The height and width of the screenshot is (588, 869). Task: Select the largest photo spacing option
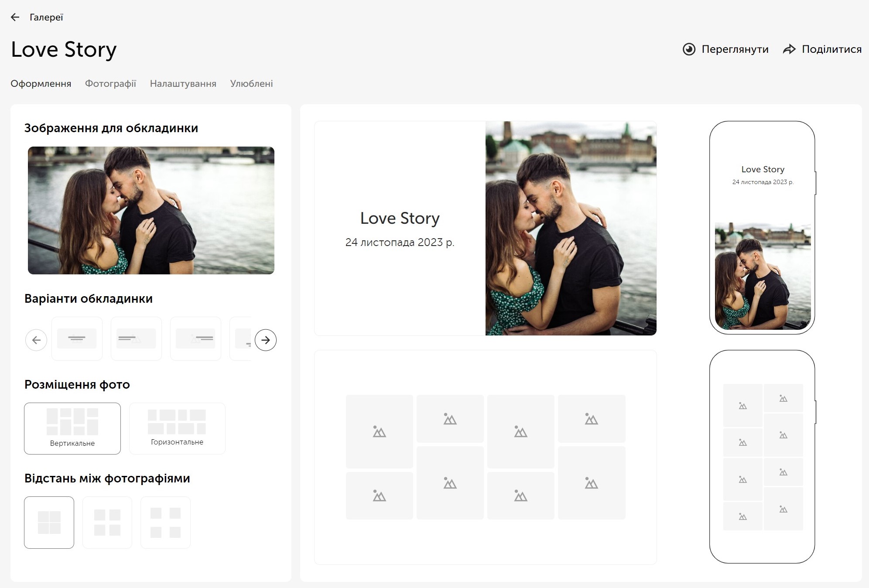[165, 522]
